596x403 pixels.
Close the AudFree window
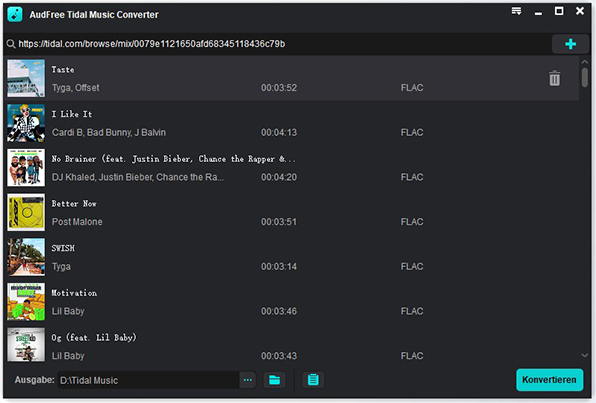pos(580,11)
